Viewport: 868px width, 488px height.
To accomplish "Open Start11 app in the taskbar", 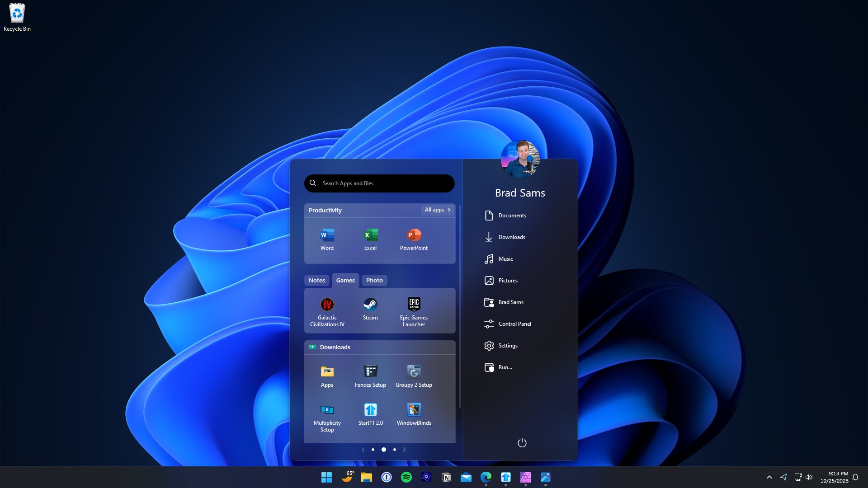I will click(506, 477).
